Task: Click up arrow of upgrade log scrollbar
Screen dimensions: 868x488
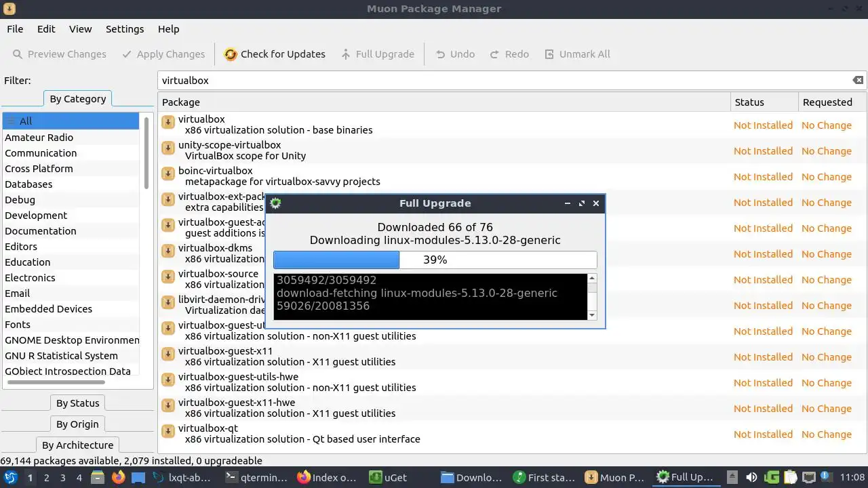Action: pos(592,278)
